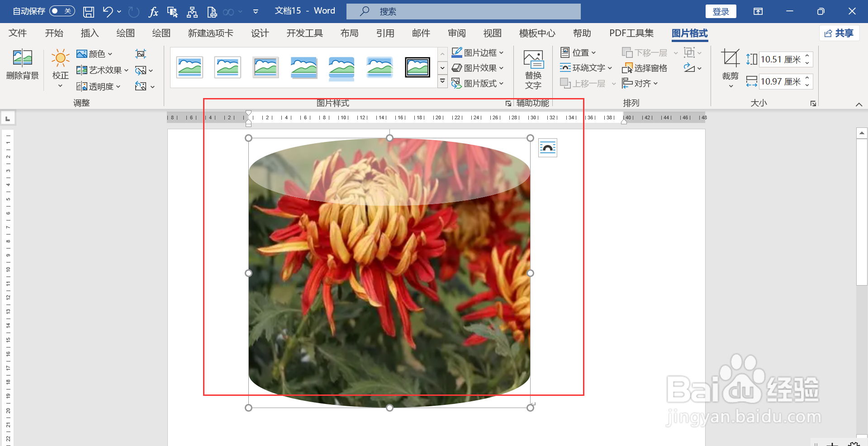This screenshot has width=868, height=446.
Task: Decrease picture width with the down stepper
Action: (x=808, y=85)
